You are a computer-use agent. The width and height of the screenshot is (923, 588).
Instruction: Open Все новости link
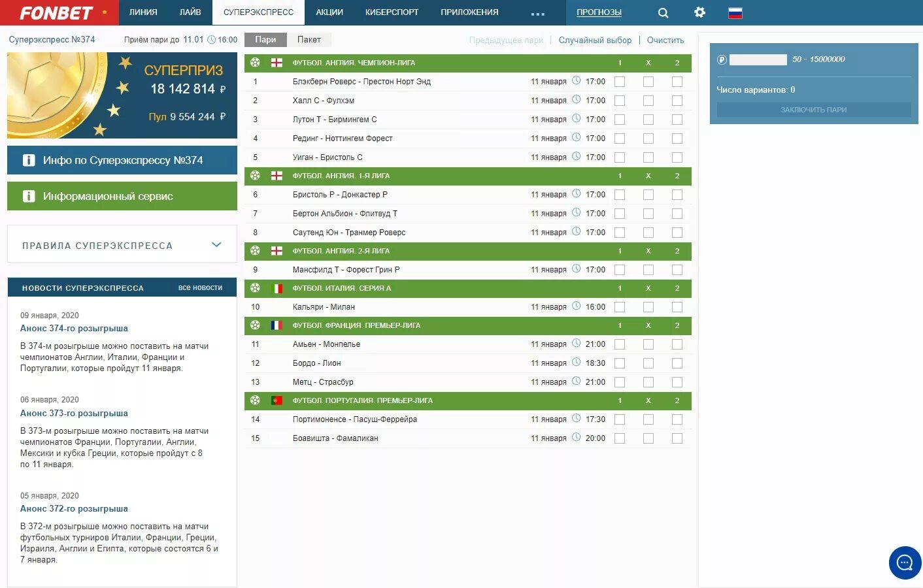pyautogui.click(x=200, y=287)
